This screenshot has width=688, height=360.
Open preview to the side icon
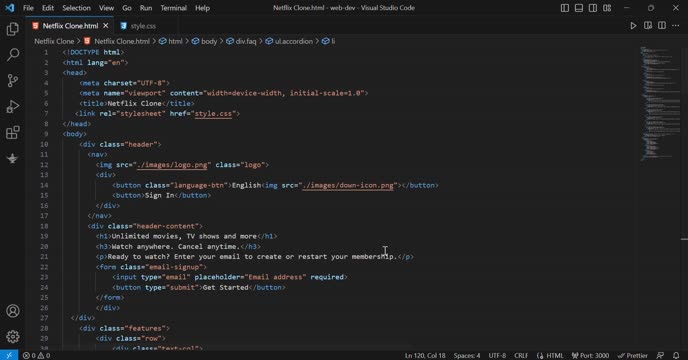pyautogui.click(x=648, y=25)
